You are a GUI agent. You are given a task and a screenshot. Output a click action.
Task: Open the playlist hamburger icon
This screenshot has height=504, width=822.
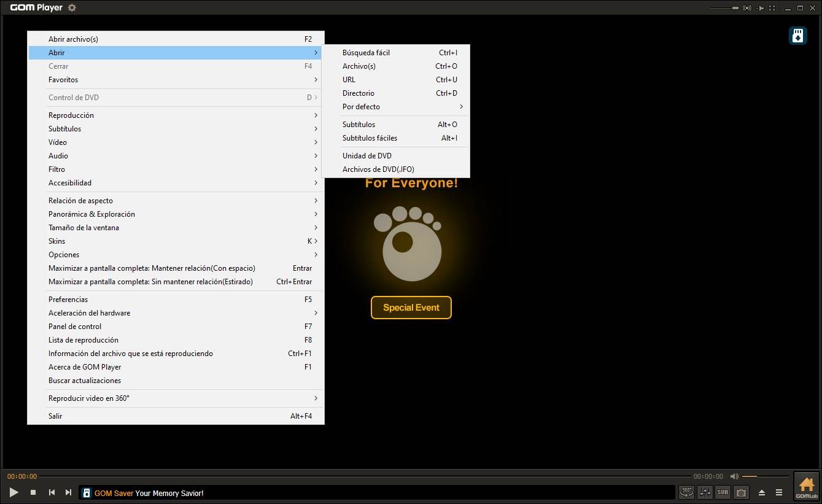[x=779, y=492]
